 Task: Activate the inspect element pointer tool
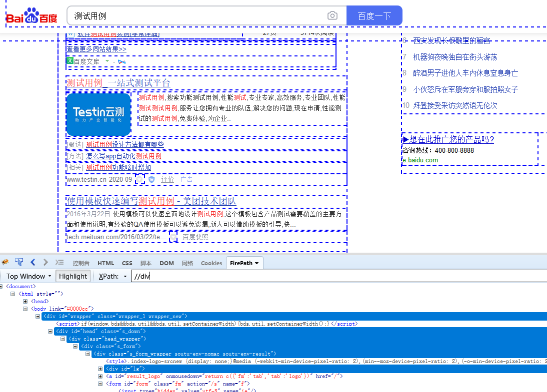pos(19,262)
